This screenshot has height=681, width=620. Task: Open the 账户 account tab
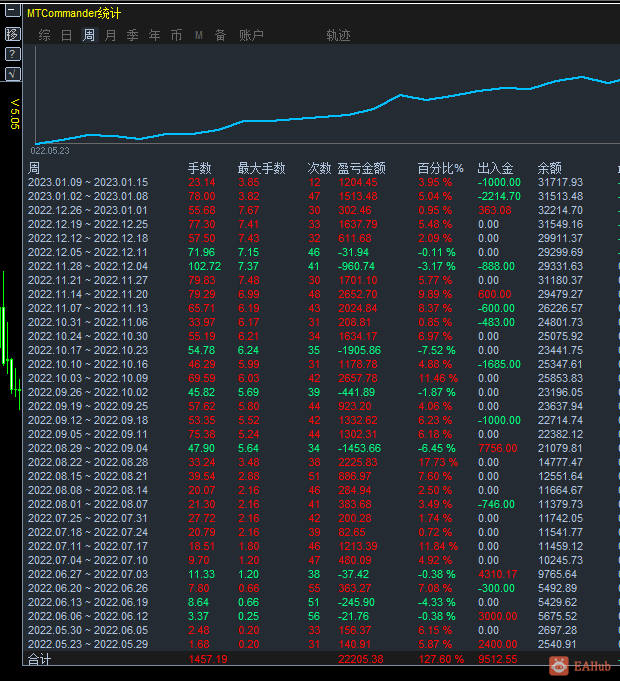(251, 35)
